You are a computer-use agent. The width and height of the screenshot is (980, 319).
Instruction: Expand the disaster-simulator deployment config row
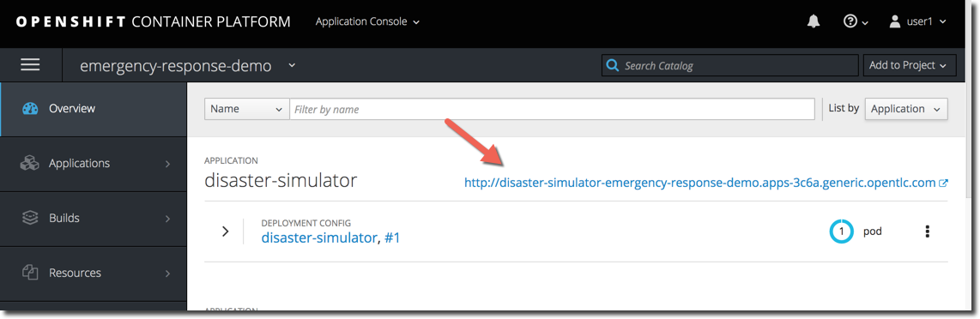point(226,232)
